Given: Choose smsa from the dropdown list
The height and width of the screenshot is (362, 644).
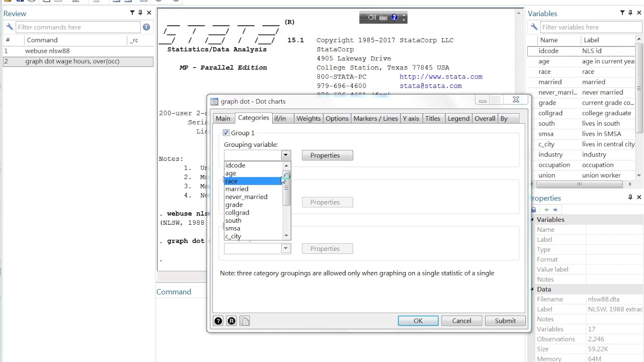Looking at the screenshot, I should click(254, 228).
